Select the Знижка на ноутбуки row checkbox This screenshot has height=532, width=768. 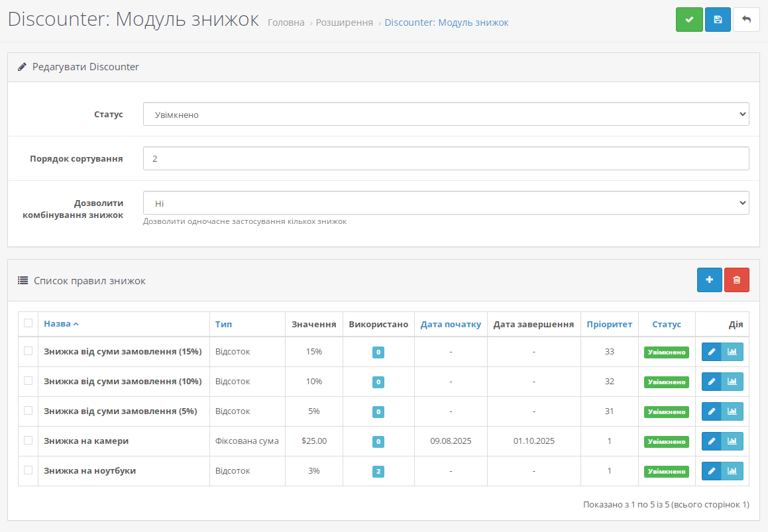28,470
